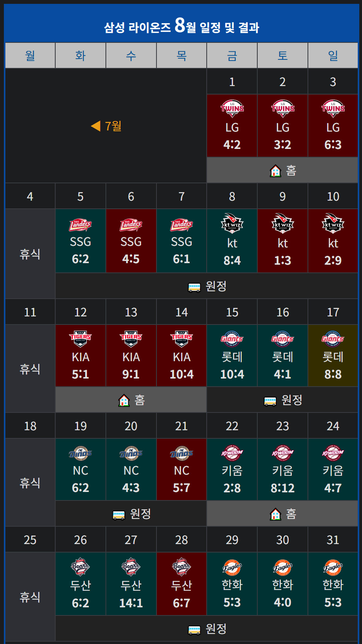The image size is (362, 644).
Task: Select the date number 15 cell
Action: pyautogui.click(x=232, y=312)
